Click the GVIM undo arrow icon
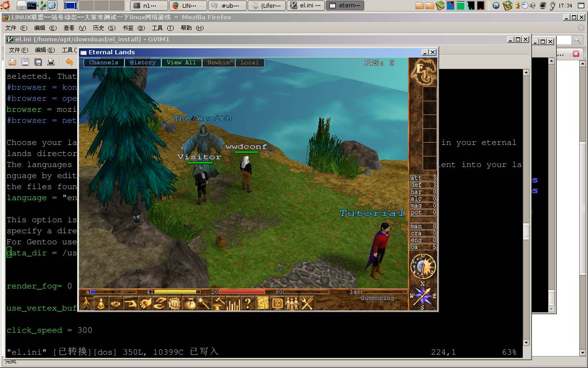Screen dimensions: 588x368 [69, 62]
